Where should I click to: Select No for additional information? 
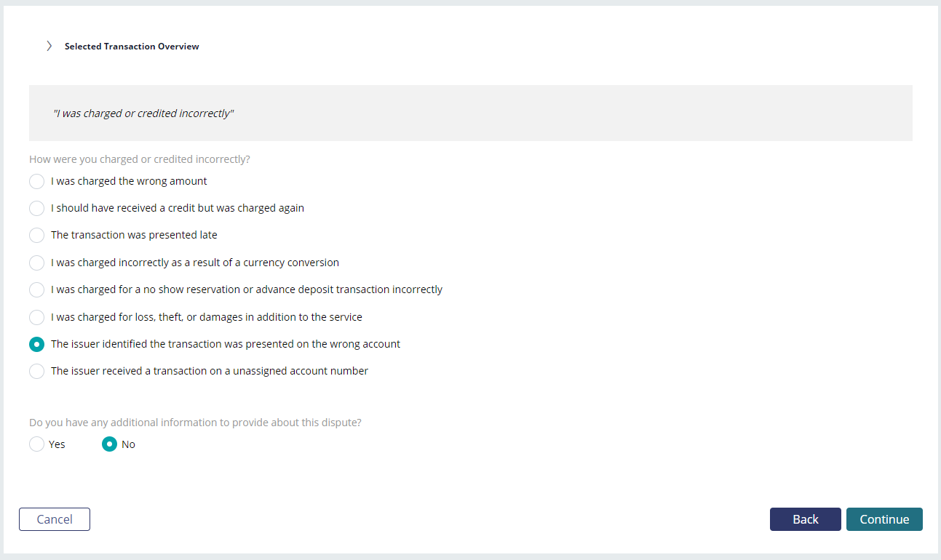tap(109, 444)
